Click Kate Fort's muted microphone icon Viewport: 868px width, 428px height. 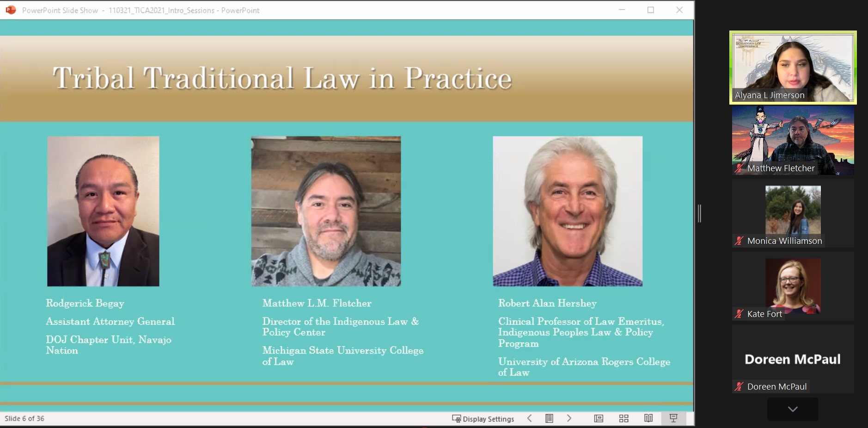[x=739, y=314]
